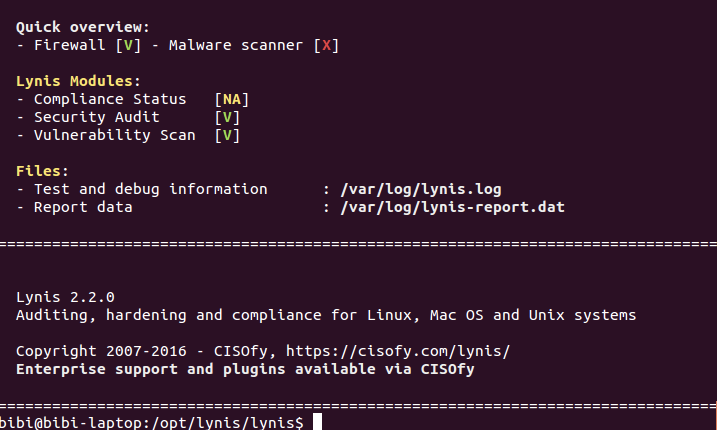This screenshot has height=430, width=717.
Task: Click the /var/log/lynis-report.dat file path
Action: pyautogui.click(x=453, y=208)
